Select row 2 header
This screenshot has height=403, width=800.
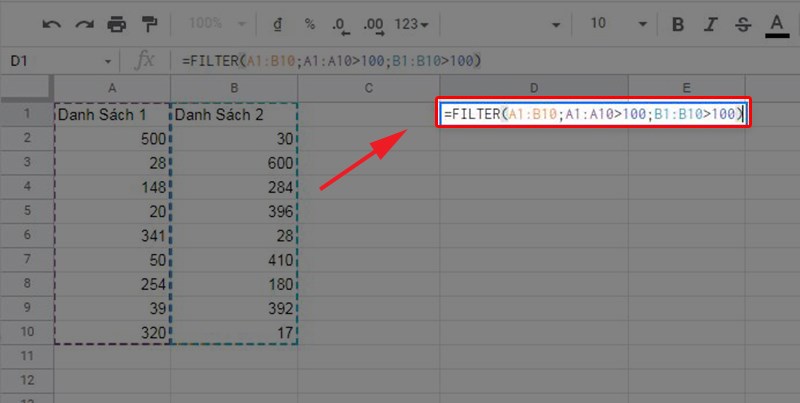tap(27, 138)
